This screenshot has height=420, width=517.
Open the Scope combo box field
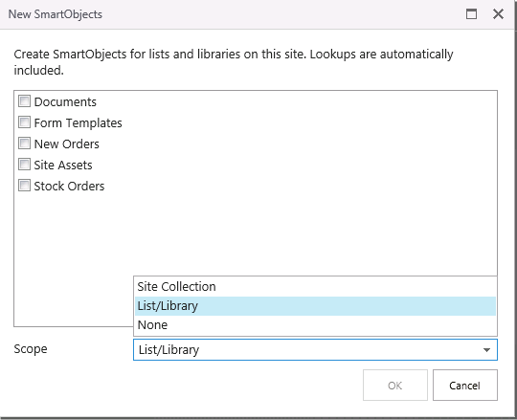pos(315,350)
